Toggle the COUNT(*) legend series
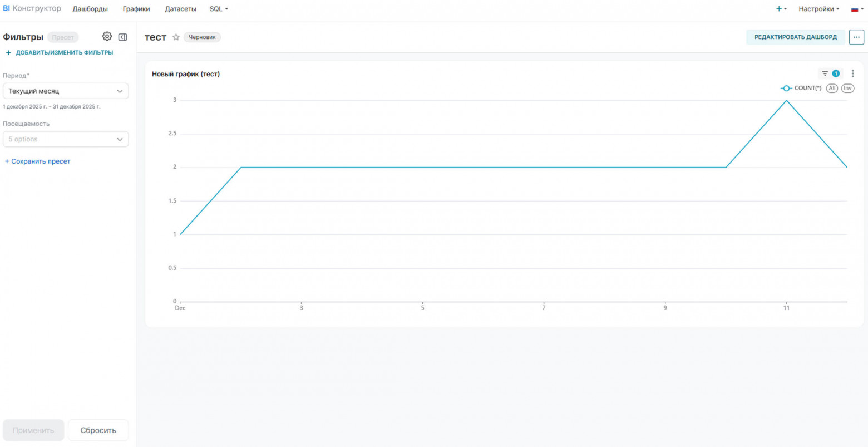Screen dimensions: 868x447 pyautogui.click(x=801, y=88)
